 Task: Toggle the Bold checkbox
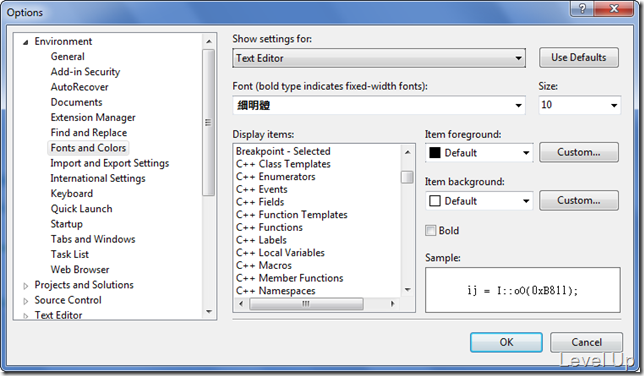(430, 231)
